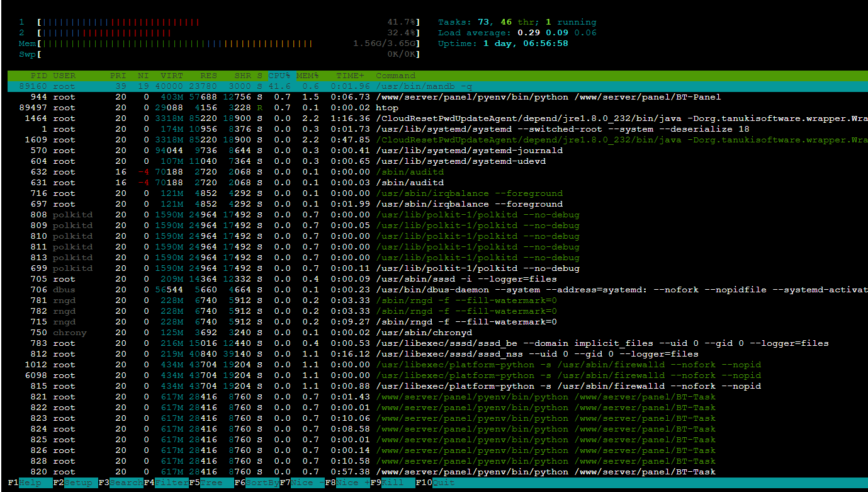
Task: Select PID 1012 firewalld thread row
Action: pos(437,365)
